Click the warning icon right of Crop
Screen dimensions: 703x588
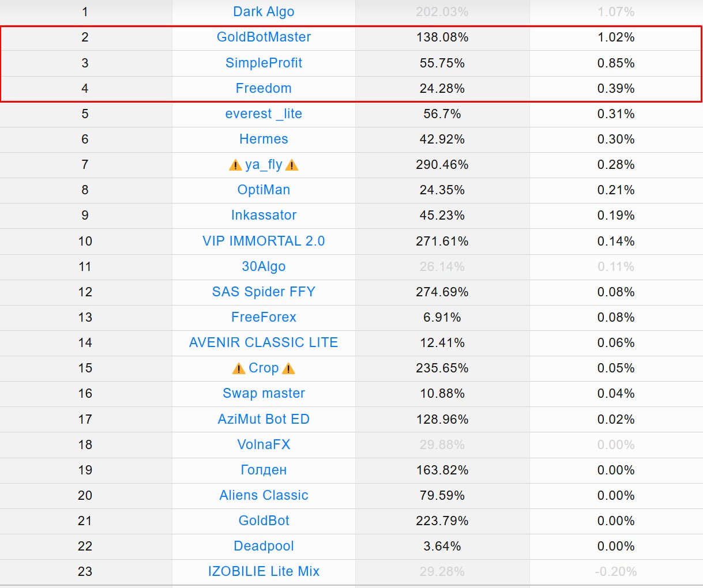(x=289, y=369)
